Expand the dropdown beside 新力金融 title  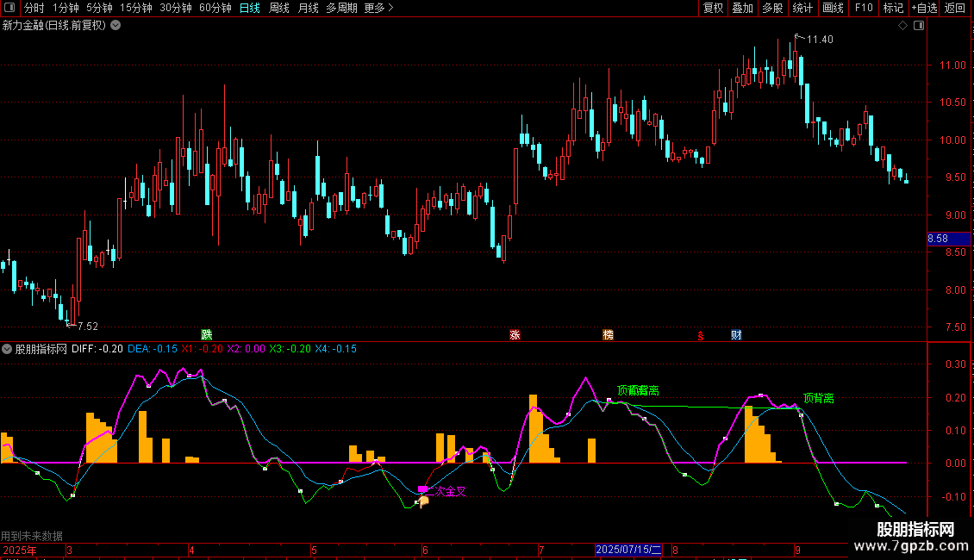[x=116, y=26]
